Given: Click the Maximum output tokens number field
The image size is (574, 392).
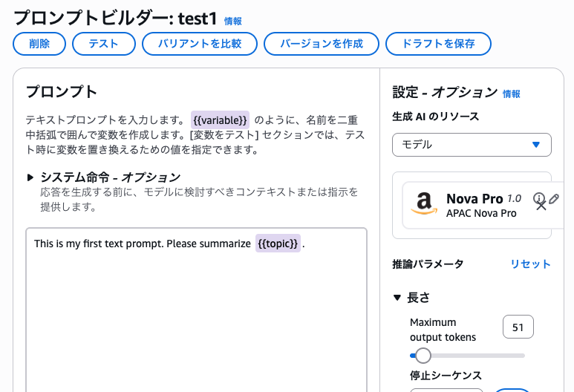Looking at the screenshot, I should tap(518, 327).
